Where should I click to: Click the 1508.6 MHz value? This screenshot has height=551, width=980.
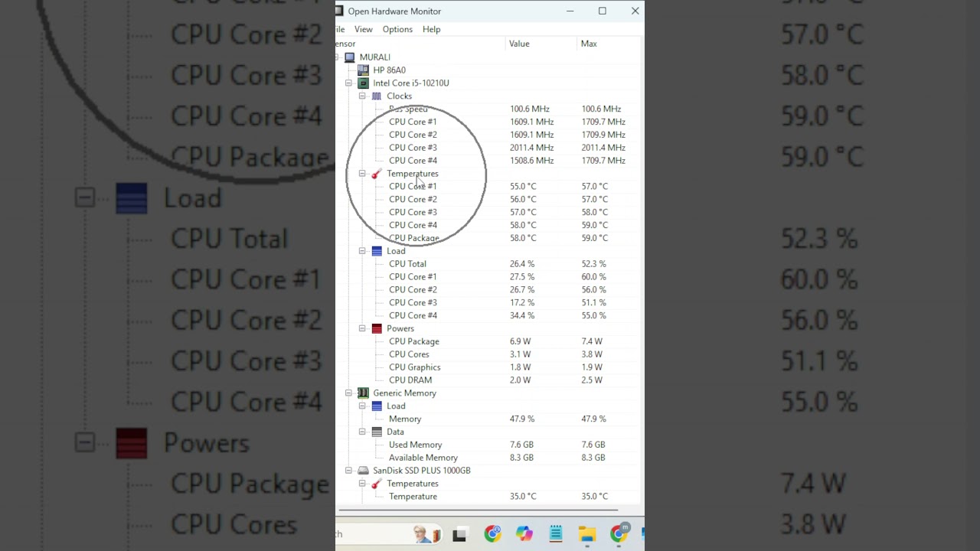531,161
